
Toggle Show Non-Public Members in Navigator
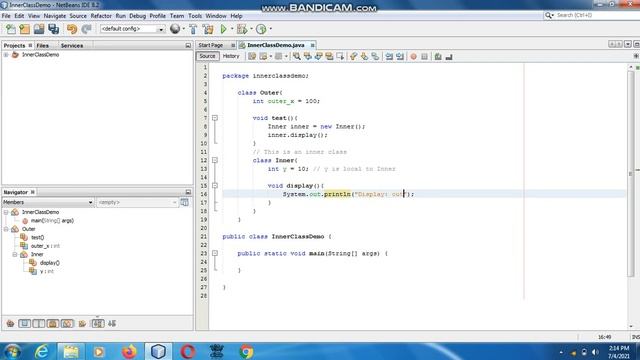(53, 324)
